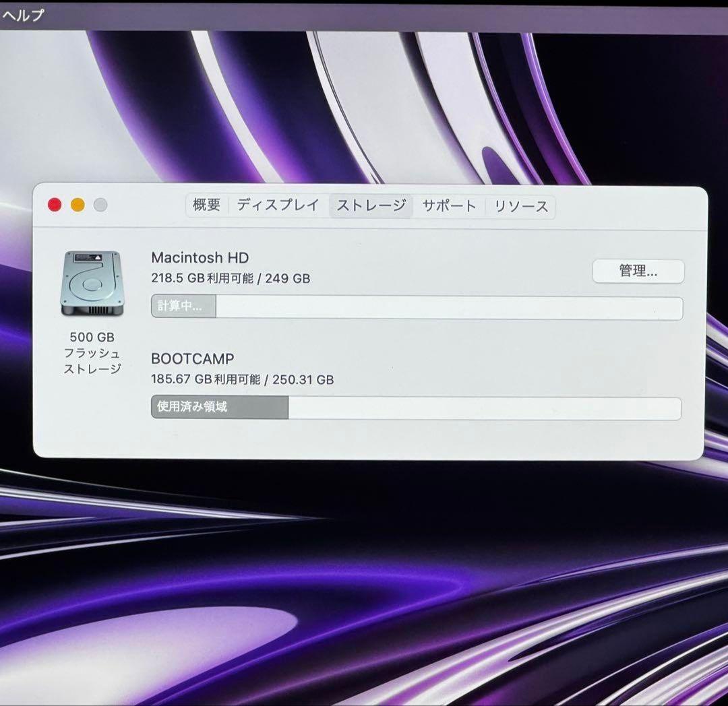
Task: Click the Macintosh HD free space text
Action: coord(230,278)
